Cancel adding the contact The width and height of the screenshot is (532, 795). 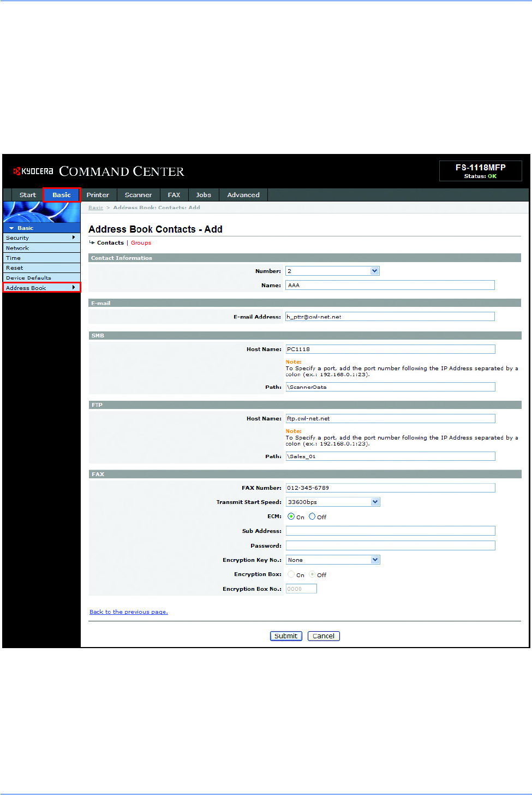pyautogui.click(x=324, y=636)
